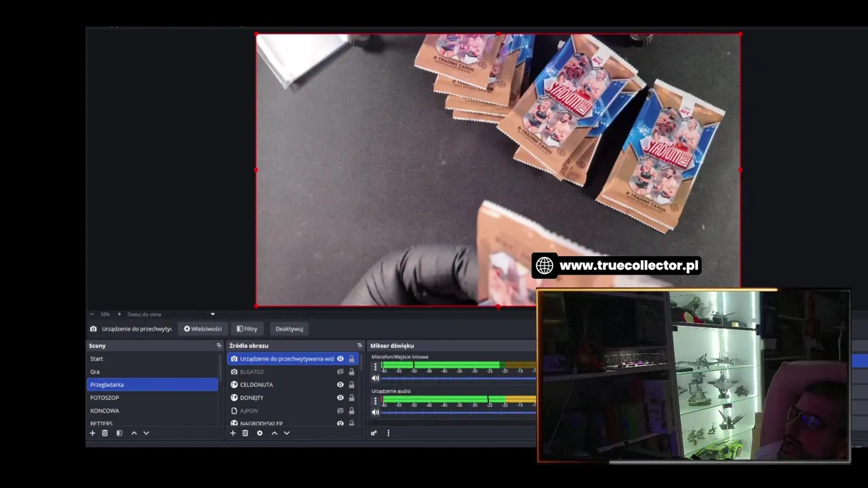Image resolution: width=868 pixels, height=488 pixels.
Task: Click the camera icon in source toolbar
Action: click(94, 329)
